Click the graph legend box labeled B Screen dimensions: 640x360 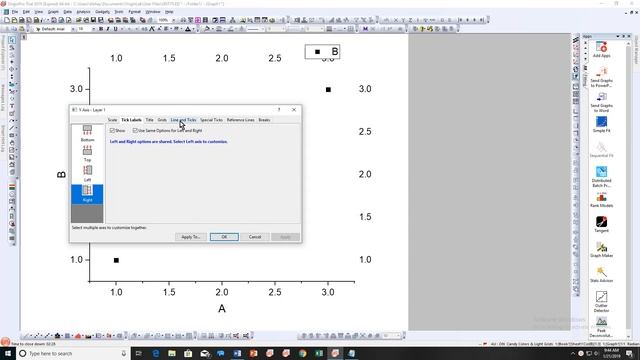(322, 52)
